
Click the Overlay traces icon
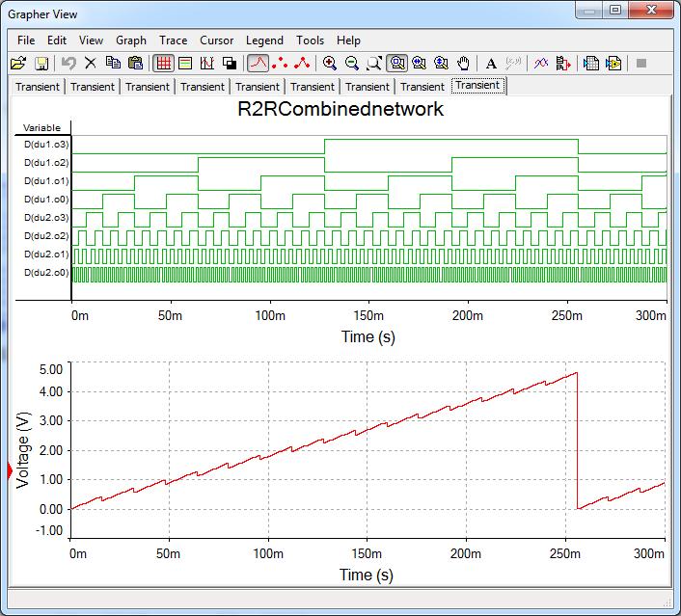click(541, 64)
